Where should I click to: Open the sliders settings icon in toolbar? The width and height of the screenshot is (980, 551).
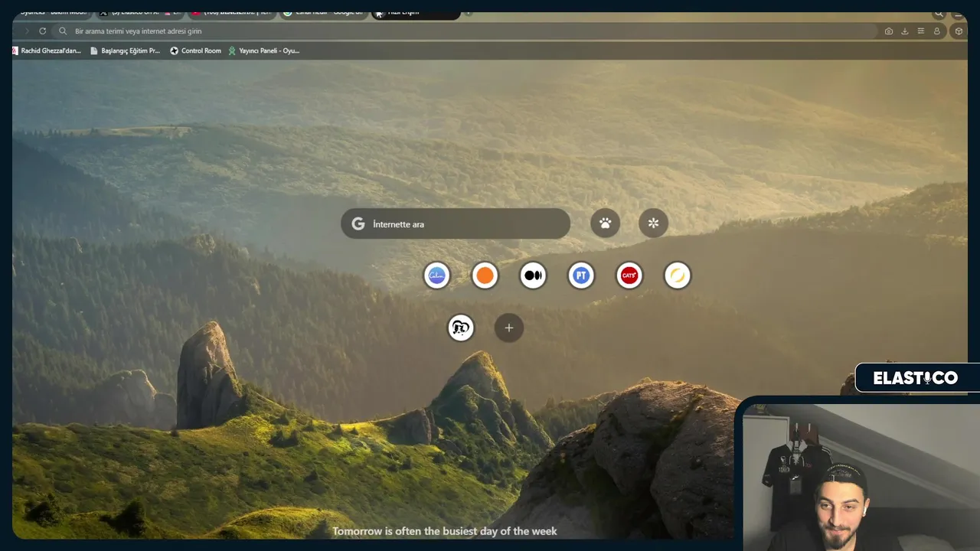(920, 31)
